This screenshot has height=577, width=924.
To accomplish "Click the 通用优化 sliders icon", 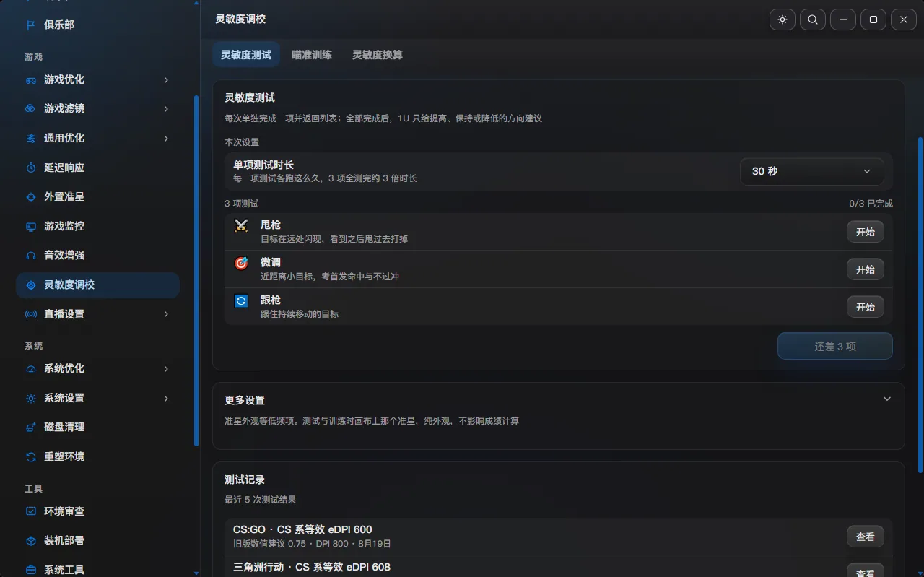I will [x=31, y=138].
